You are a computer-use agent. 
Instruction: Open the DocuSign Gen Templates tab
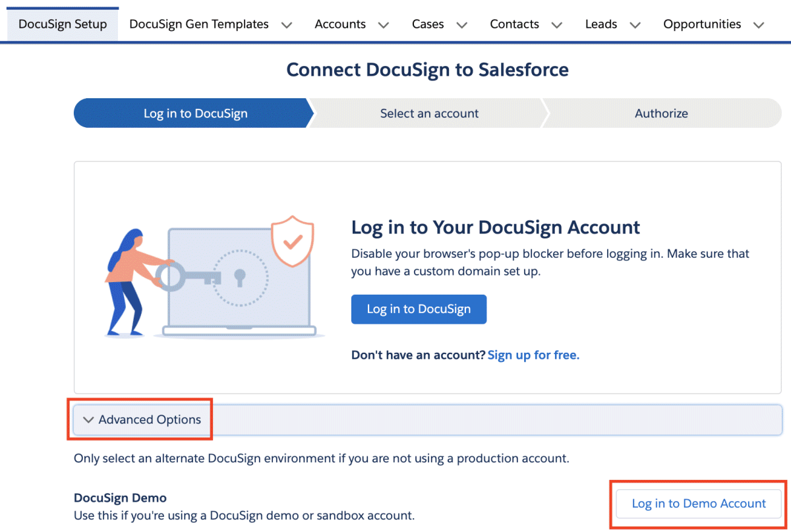[x=199, y=24]
